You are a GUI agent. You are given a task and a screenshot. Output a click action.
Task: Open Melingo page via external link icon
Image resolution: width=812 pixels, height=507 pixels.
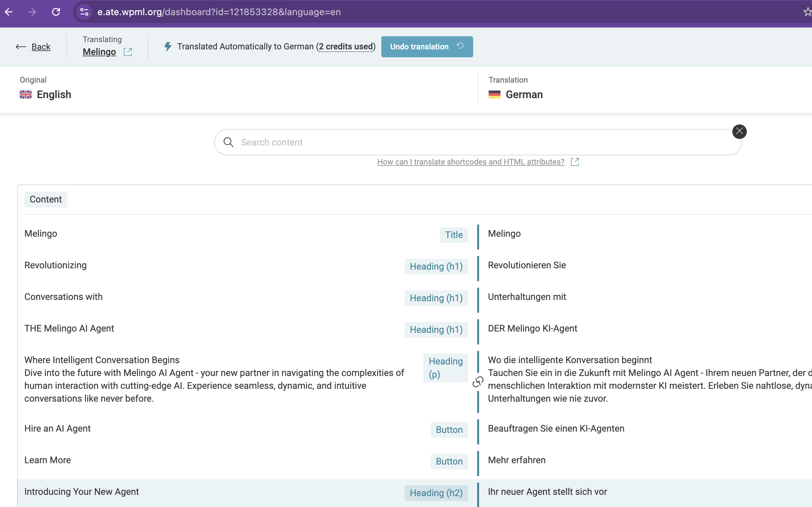pos(128,52)
